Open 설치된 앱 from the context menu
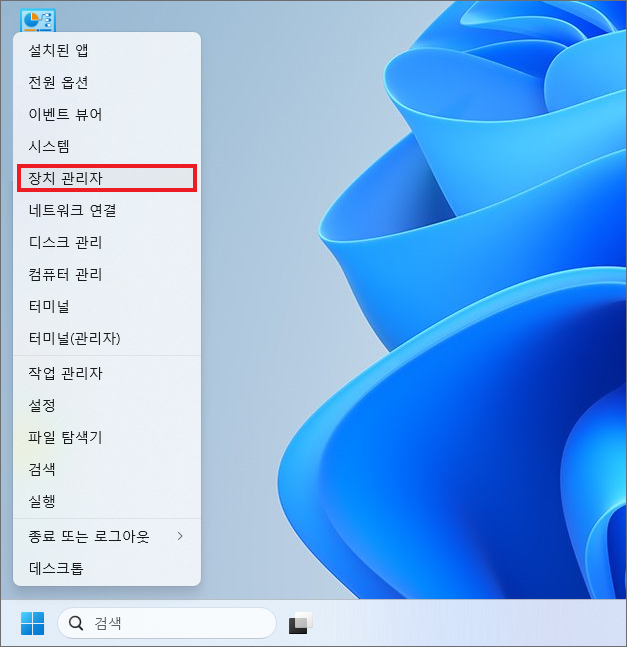The image size is (627, 647). 107,50
